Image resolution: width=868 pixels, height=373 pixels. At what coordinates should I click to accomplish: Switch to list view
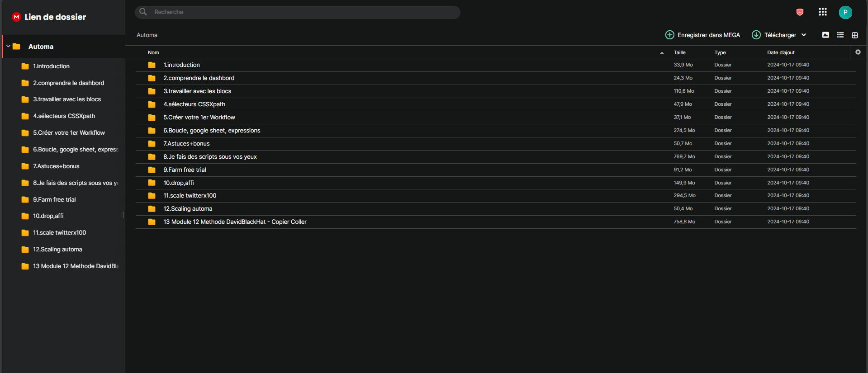840,35
